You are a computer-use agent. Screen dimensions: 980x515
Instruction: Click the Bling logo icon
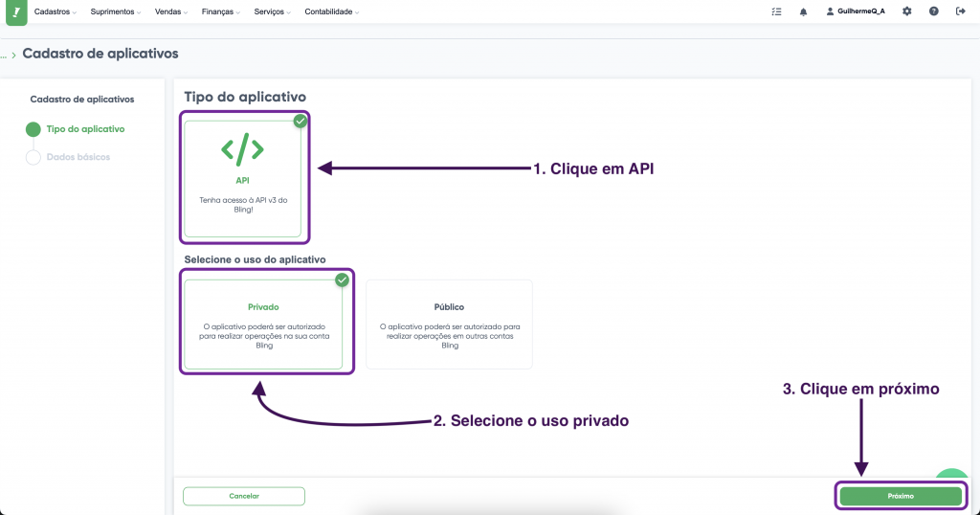pos(15,11)
